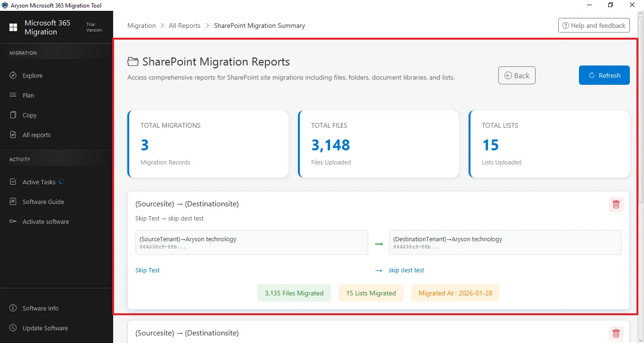The image size is (644, 343).
Task: Open Help and feedback
Action: (594, 25)
